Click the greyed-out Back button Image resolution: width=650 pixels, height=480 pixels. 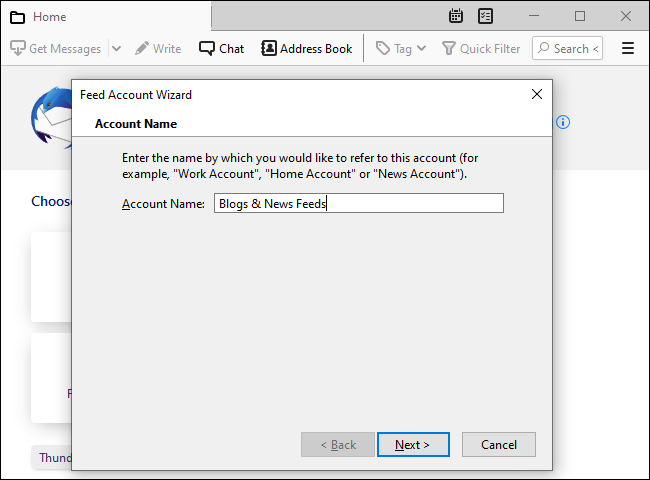[x=336, y=445]
